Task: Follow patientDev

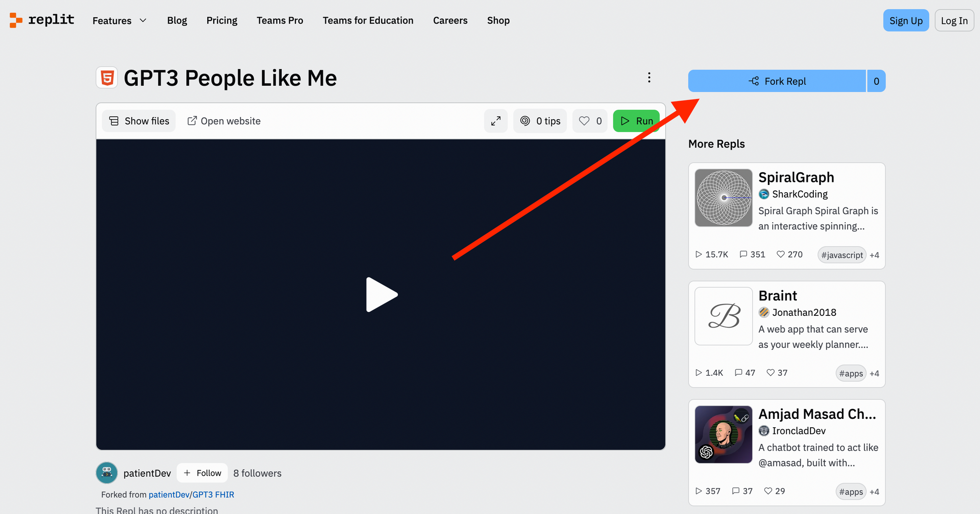Action: (x=202, y=473)
